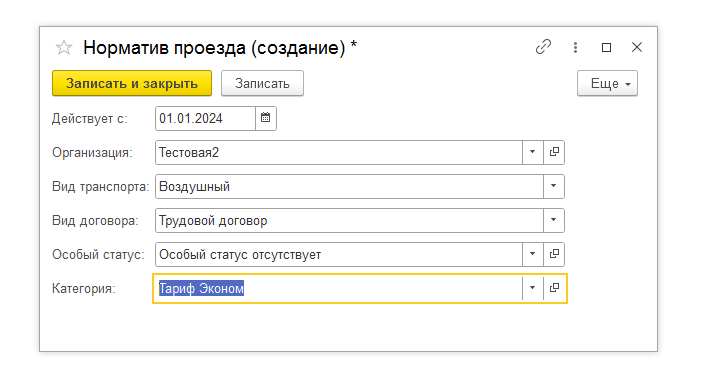Viewport: 724px width, 373px height.
Task: Open the three-dot options menu in title
Action: coord(575,47)
